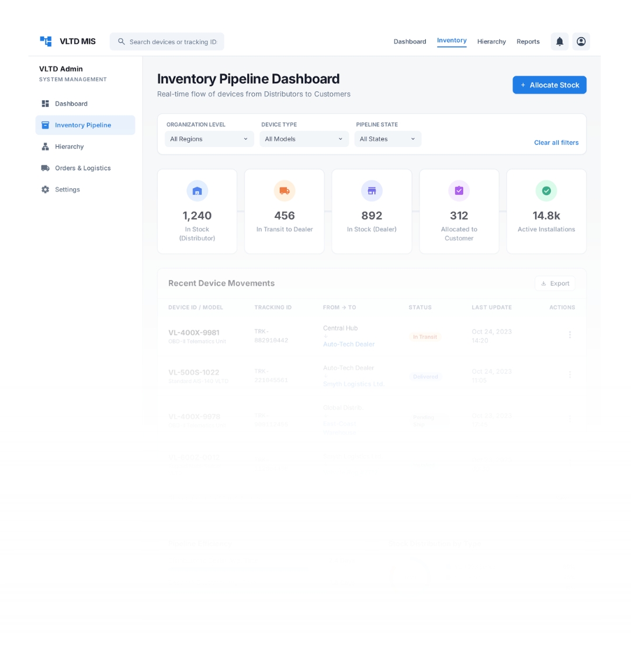The height and width of the screenshot is (672, 631).
Task: Click the Active Installations card
Action: click(x=546, y=212)
